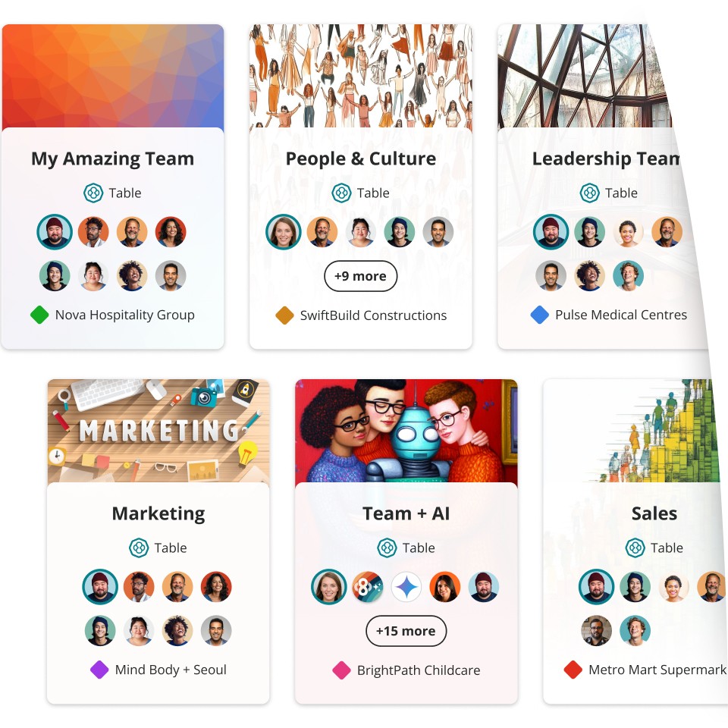The image size is (728, 728).
Task: Click the Table icon in Sales card
Action: pyautogui.click(x=635, y=548)
